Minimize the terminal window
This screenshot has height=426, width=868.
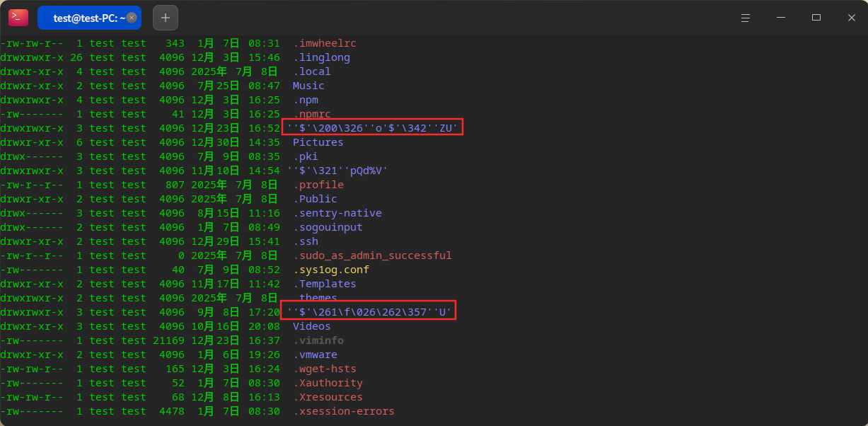pyautogui.click(x=781, y=18)
